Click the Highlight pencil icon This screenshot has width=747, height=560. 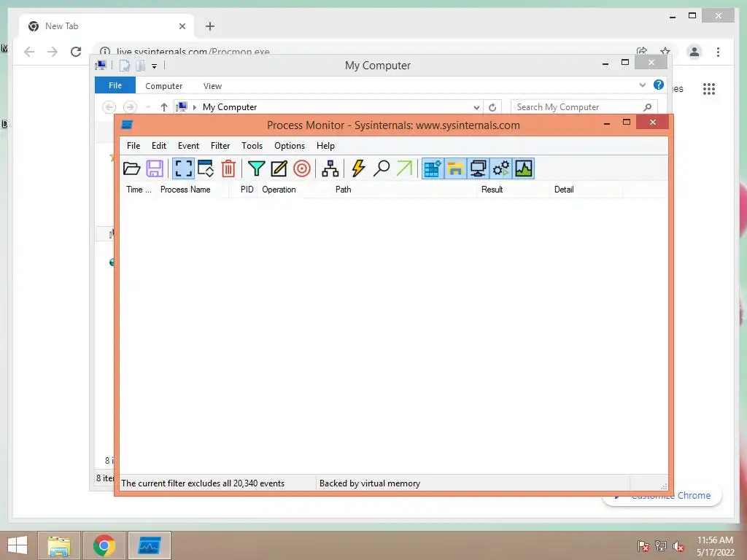tap(279, 168)
